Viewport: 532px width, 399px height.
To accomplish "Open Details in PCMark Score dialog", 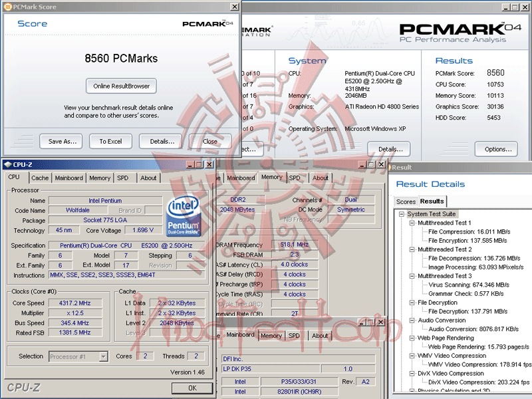I will click(x=160, y=142).
